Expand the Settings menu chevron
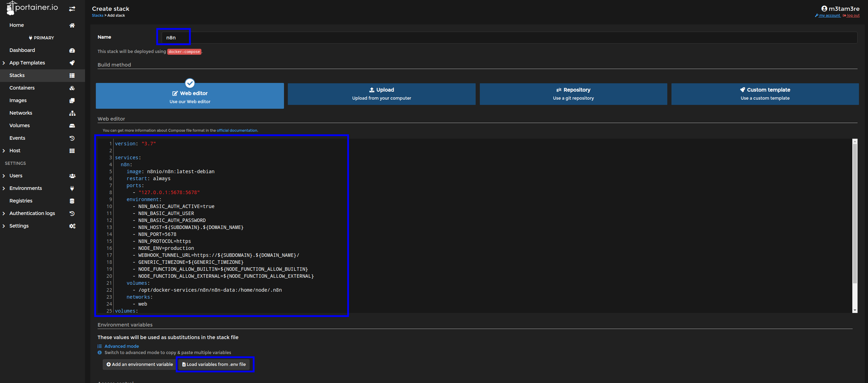The width and height of the screenshot is (868, 383). (4, 226)
